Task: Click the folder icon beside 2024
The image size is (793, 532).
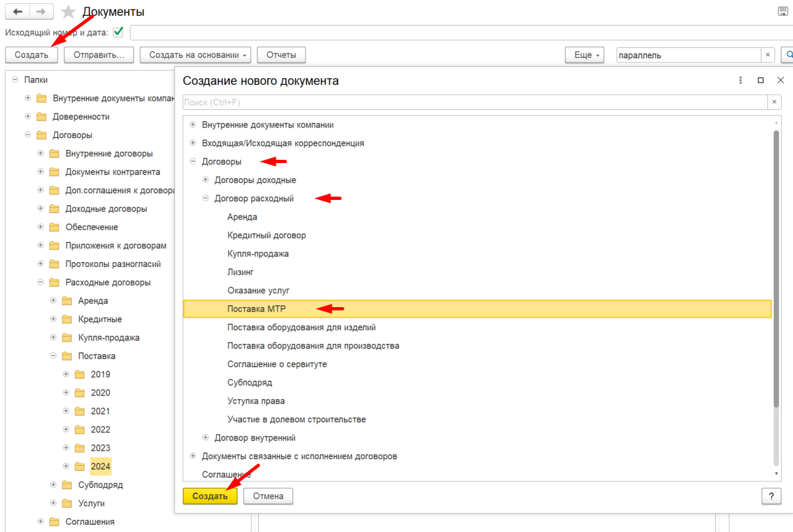Action: 80,466
